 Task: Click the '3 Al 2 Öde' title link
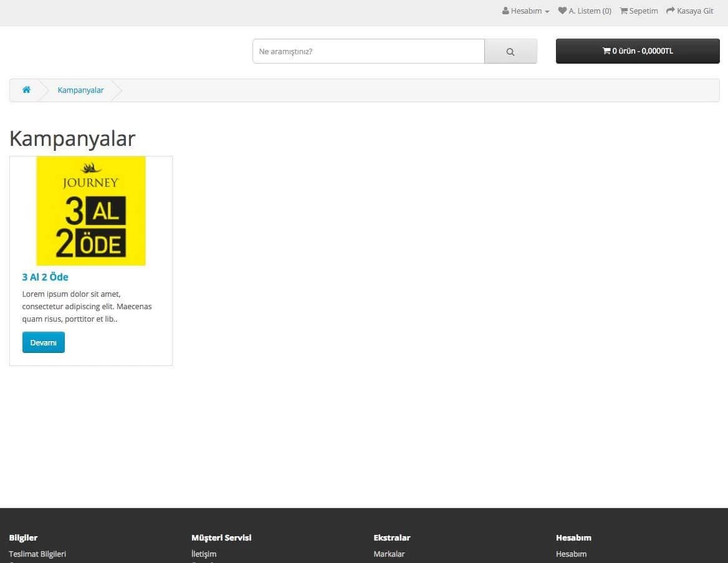click(45, 277)
